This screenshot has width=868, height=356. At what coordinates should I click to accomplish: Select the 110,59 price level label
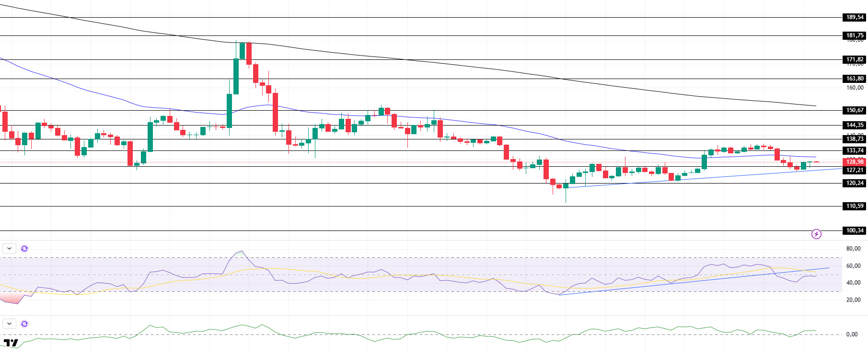point(855,206)
